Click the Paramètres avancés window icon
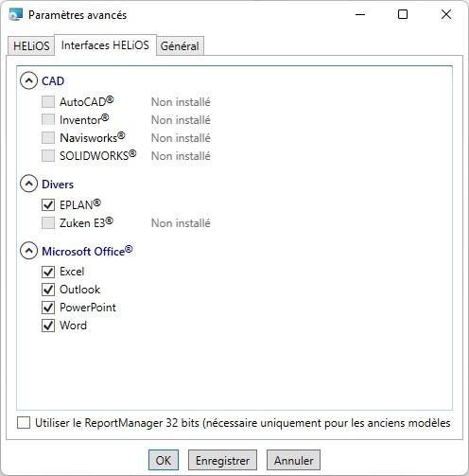 [x=16, y=15]
